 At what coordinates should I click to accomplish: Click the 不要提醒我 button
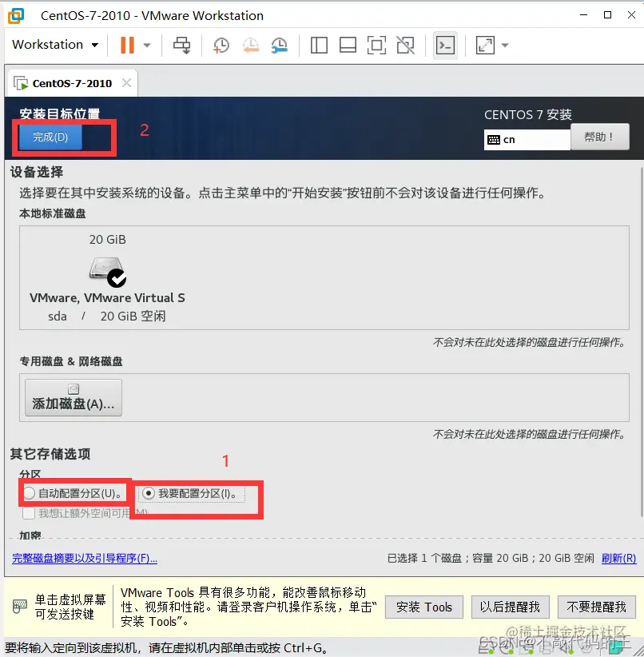pyautogui.click(x=596, y=607)
